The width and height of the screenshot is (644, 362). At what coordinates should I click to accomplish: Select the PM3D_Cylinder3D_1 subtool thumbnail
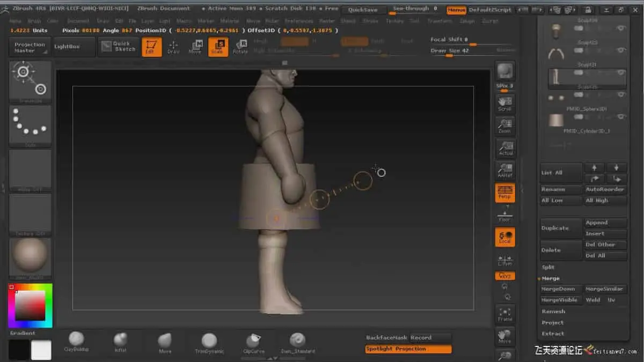[556, 121]
